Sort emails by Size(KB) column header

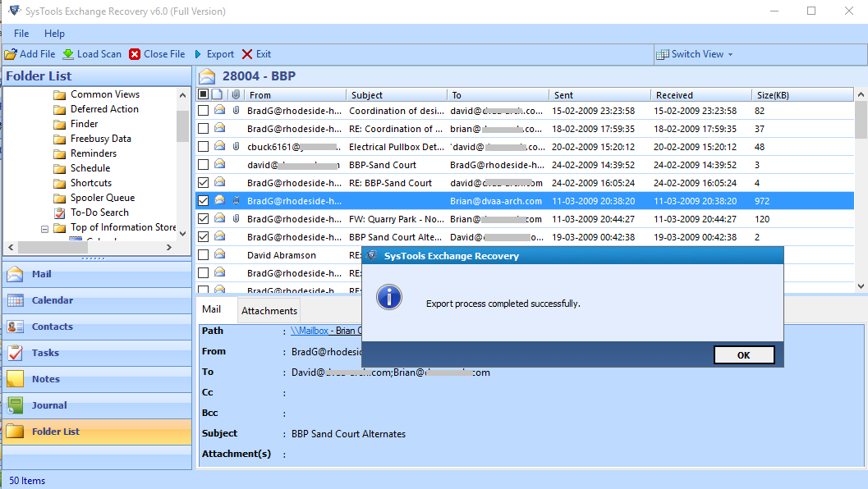[x=802, y=95]
